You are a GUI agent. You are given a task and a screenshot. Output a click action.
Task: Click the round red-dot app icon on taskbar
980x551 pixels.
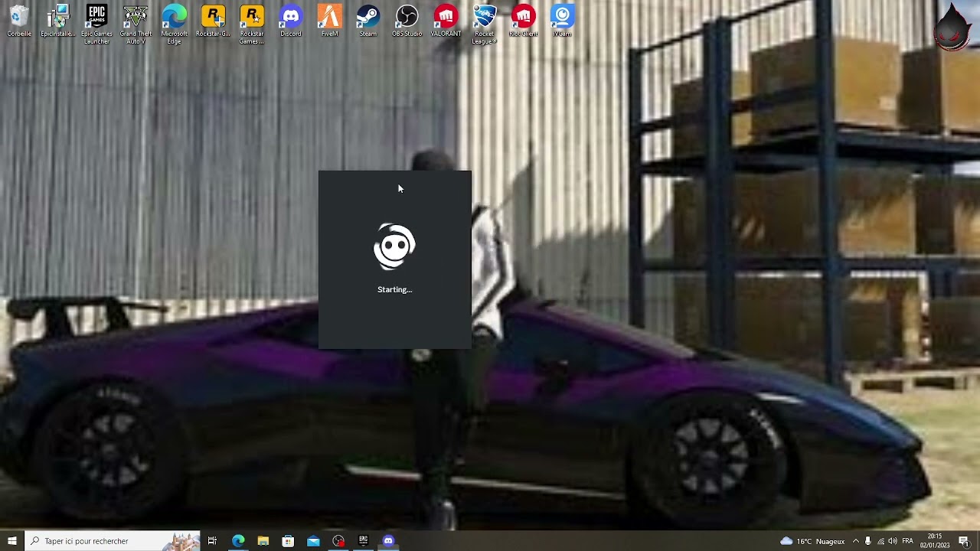[x=338, y=541]
